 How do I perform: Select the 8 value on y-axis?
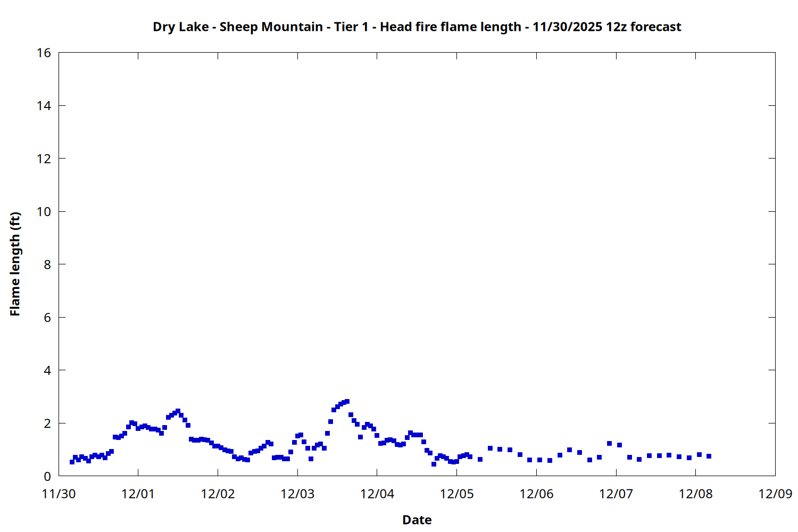(x=47, y=264)
